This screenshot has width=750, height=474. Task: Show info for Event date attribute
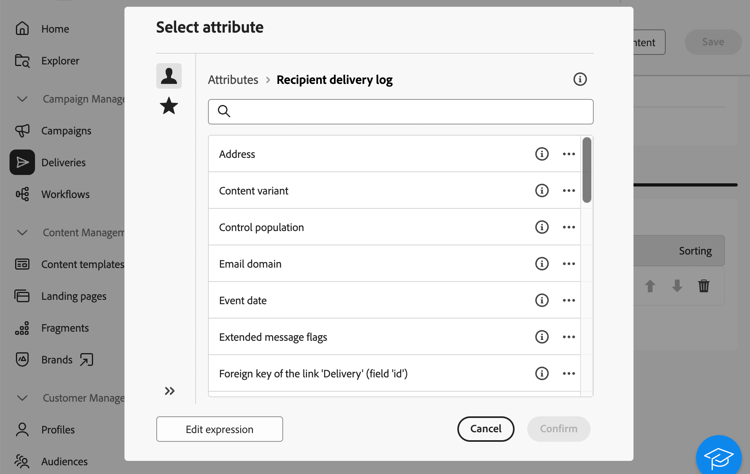click(542, 300)
